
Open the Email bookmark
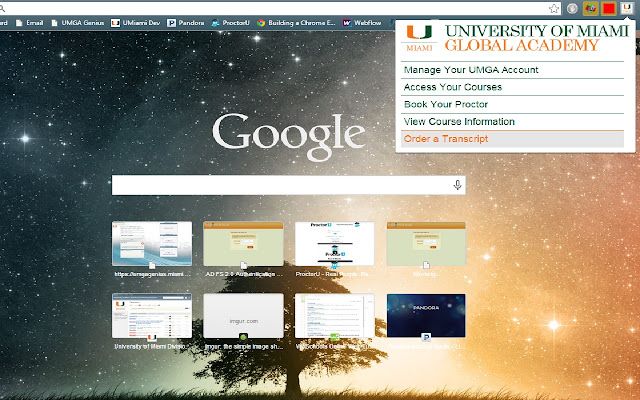(29, 23)
